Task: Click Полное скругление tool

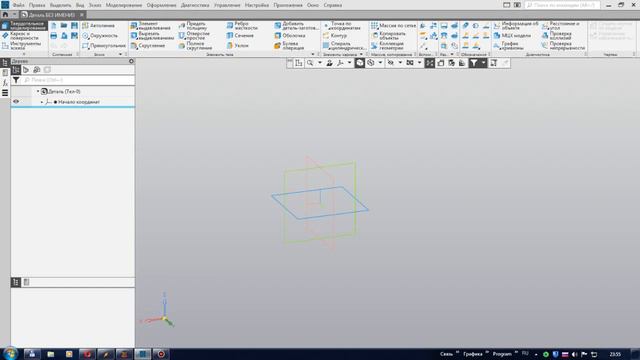Action: (x=196, y=46)
